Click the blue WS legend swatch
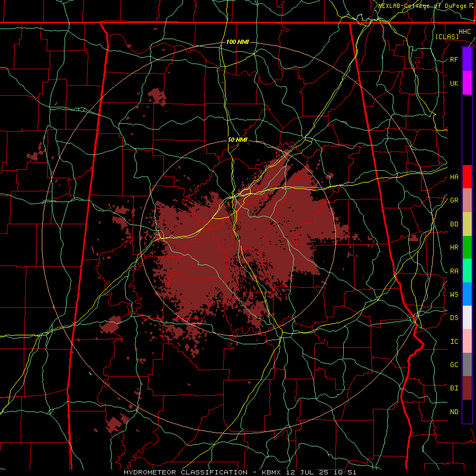476x476 pixels. click(x=467, y=294)
